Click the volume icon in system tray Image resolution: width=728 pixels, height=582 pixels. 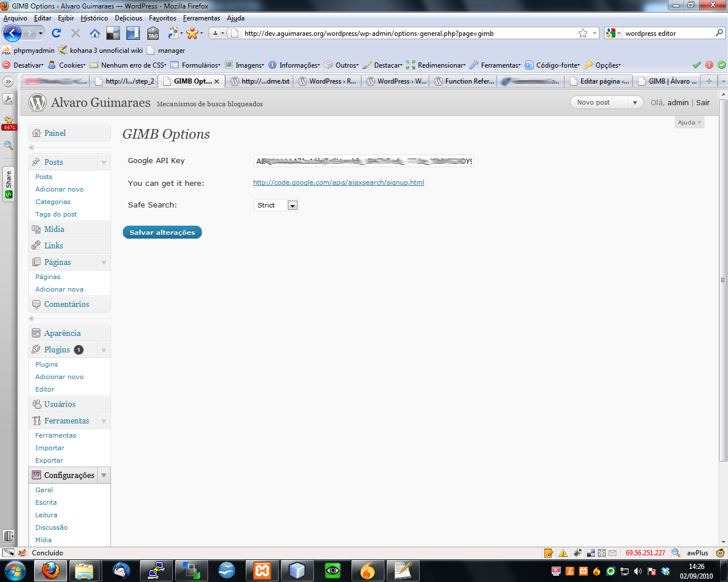tap(638, 571)
